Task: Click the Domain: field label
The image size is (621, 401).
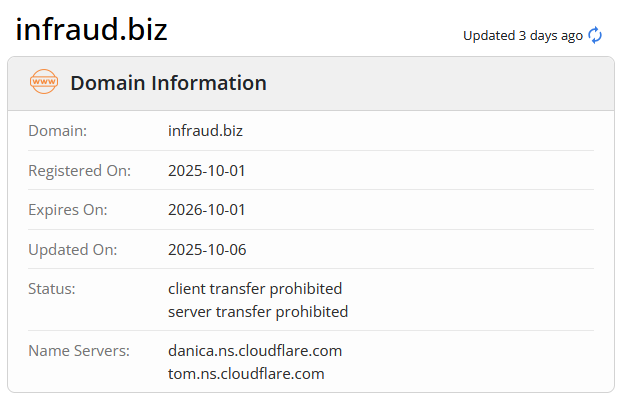Action: tap(57, 131)
